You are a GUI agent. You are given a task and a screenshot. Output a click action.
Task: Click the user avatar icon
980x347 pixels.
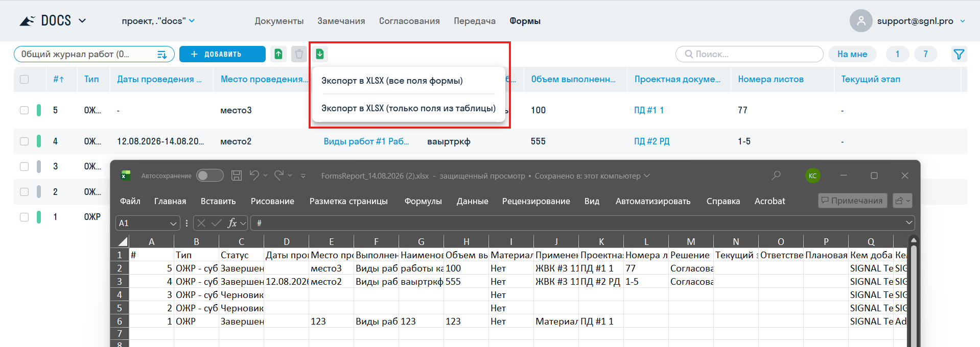(x=861, y=21)
